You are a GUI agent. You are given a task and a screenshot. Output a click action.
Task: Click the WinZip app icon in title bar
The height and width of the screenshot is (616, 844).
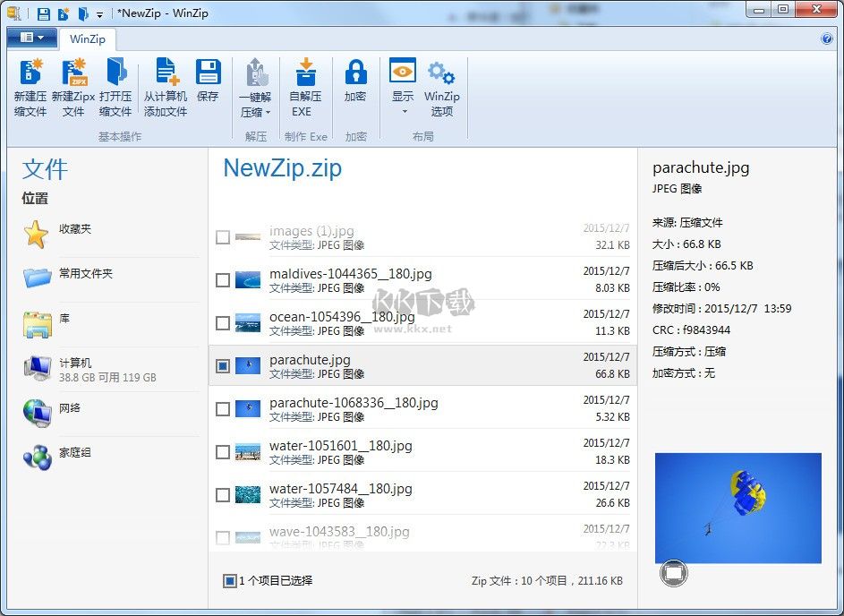point(14,13)
